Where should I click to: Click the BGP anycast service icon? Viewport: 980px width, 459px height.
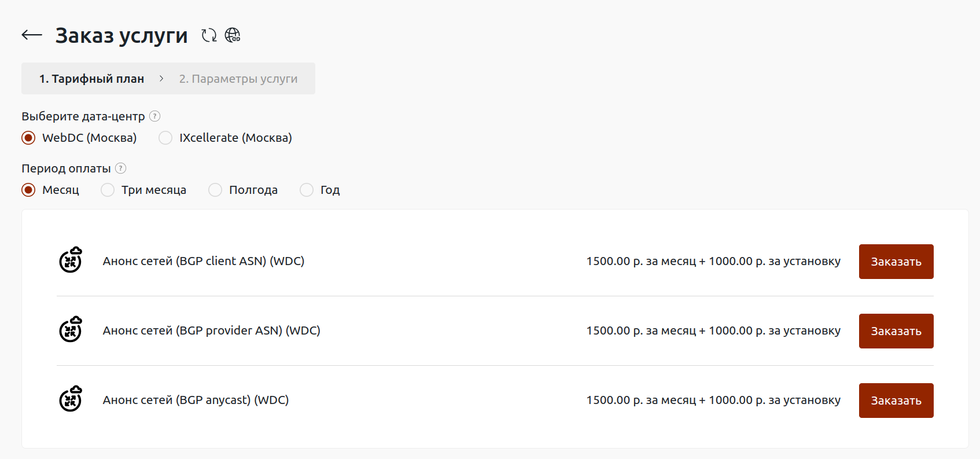71,399
